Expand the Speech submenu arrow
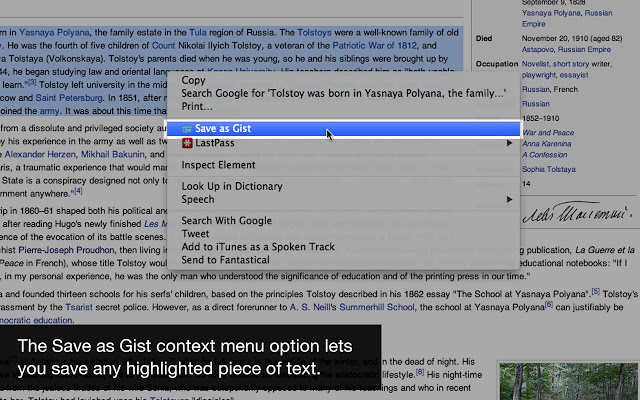 click(x=509, y=200)
